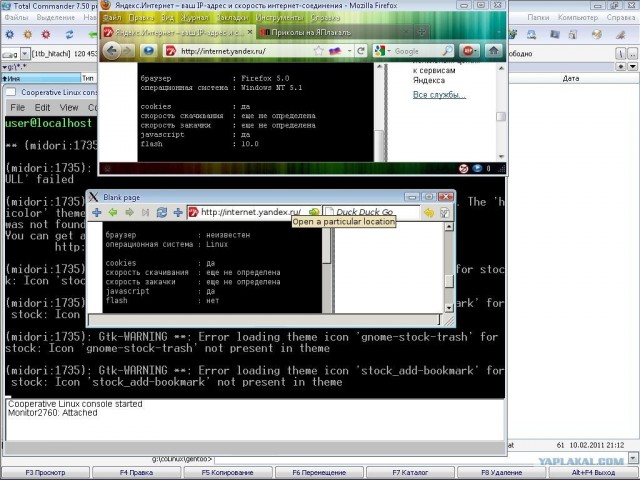This screenshot has height=480, width=640.
Task: Click the F6 Перемещение button
Action: 319,472
